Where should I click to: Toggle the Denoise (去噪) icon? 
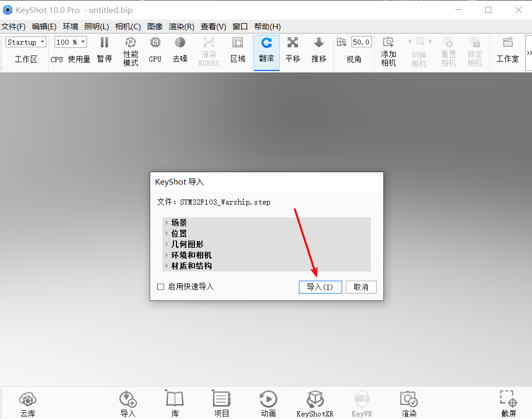click(x=180, y=42)
